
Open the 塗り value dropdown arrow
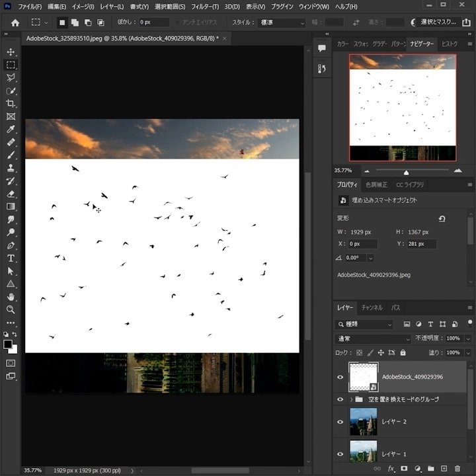tap(469, 353)
